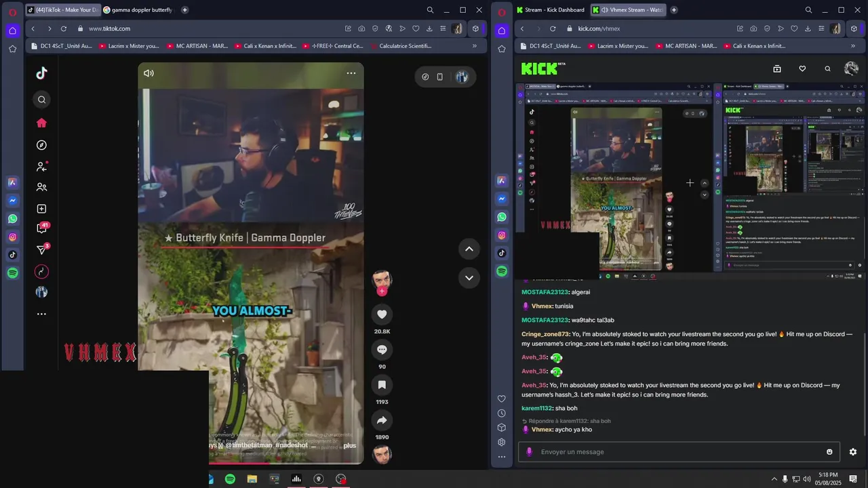Open Kick browse clips icon
868x488 pixels.
pyautogui.click(x=777, y=68)
